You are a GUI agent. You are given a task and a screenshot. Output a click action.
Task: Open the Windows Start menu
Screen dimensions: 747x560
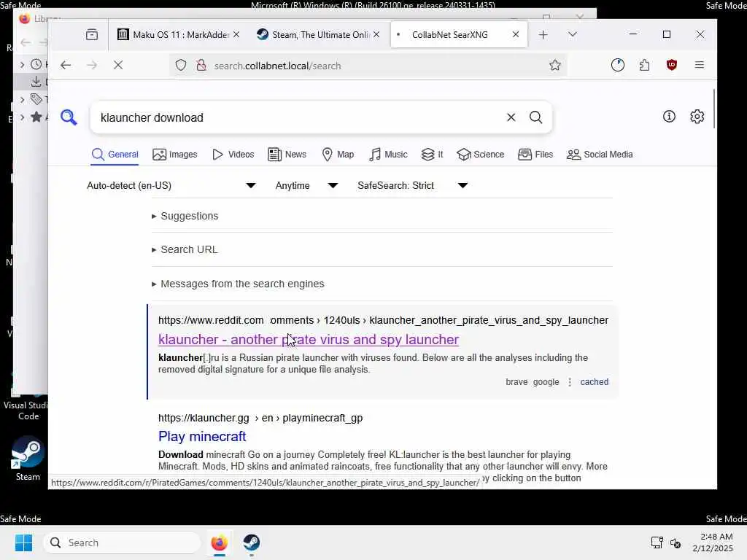[x=23, y=542]
